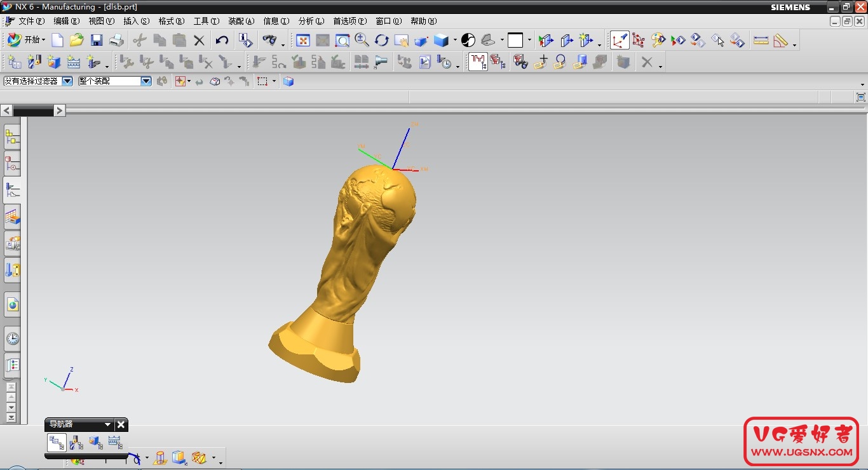
Task: Open the History clock sidebar tab
Action: pyautogui.click(x=12, y=338)
